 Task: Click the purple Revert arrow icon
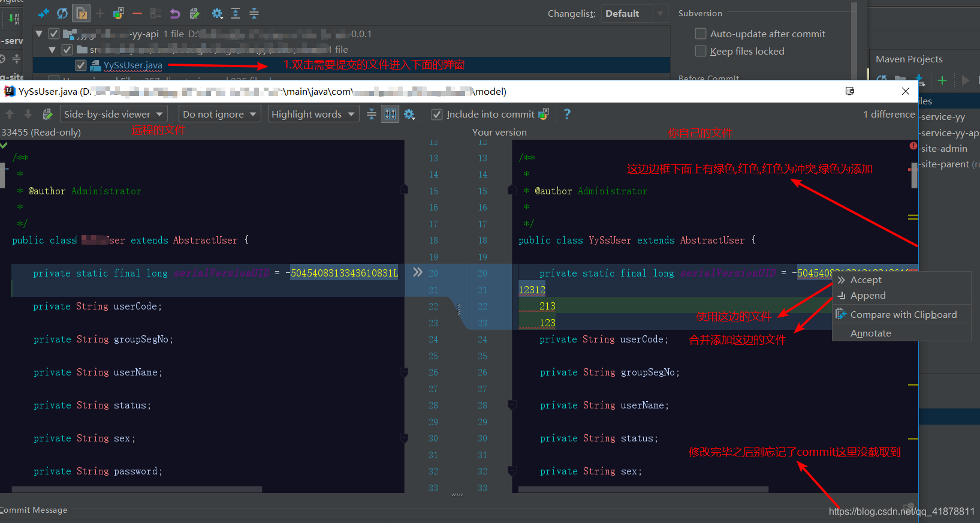pyautogui.click(x=175, y=13)
